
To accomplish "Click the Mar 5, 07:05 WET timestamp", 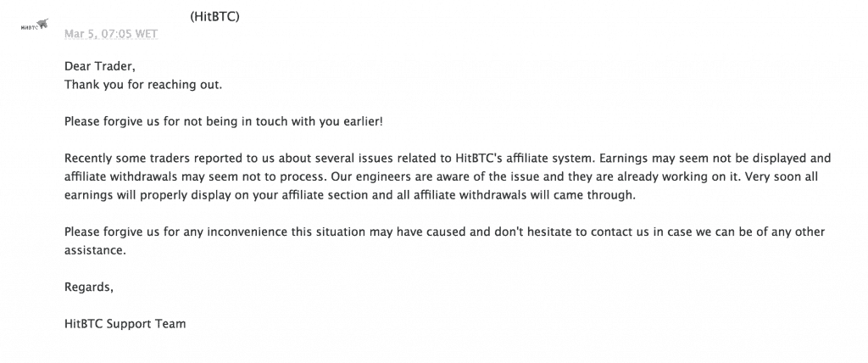I will tap(111, 34).
